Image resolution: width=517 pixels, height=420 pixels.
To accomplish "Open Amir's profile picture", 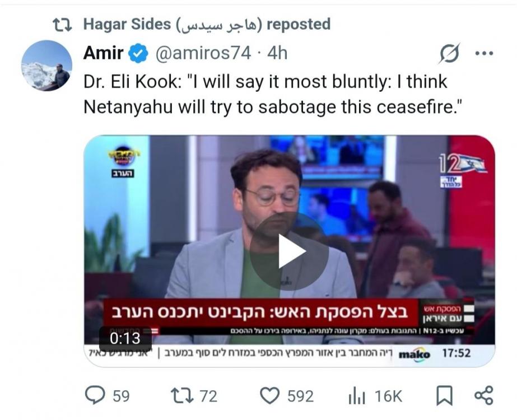I will (47, 66).
